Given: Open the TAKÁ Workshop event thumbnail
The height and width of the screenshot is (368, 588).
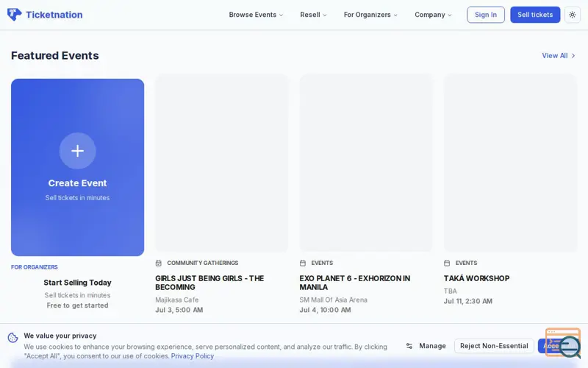Looking at the screenshot, I should (x=510, y=163).
